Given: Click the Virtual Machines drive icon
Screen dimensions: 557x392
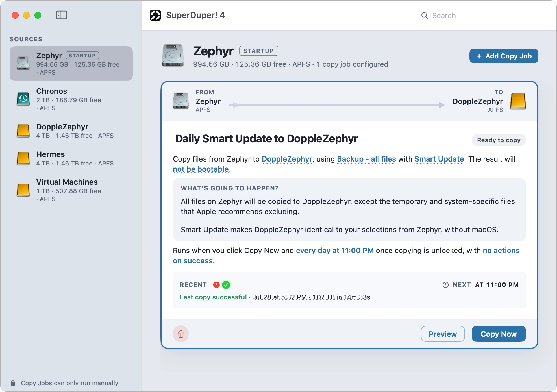Looking at the screenshot, I should point(23,190).
